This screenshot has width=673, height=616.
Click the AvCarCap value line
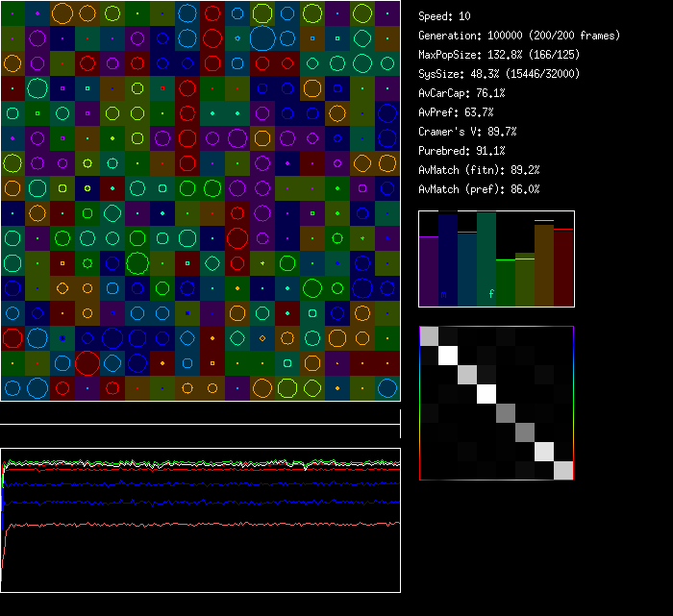pyautogui.click(x=461, y=93)
